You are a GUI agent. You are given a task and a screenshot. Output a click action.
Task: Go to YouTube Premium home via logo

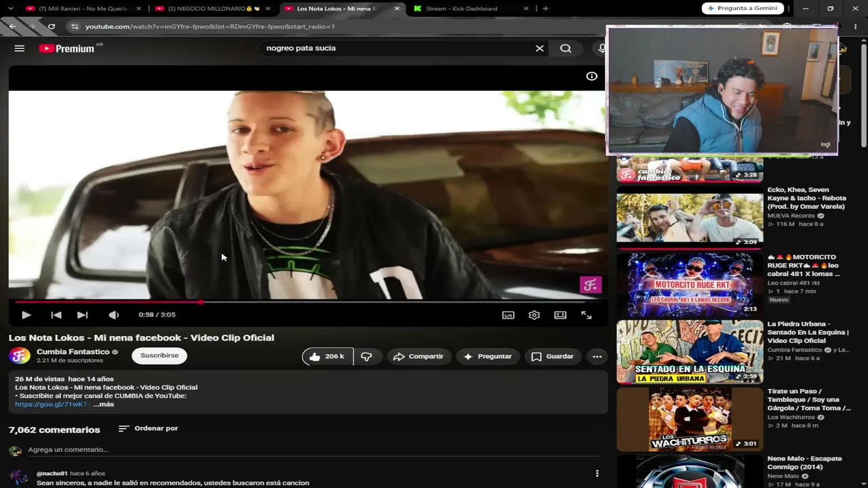(66, 49)
